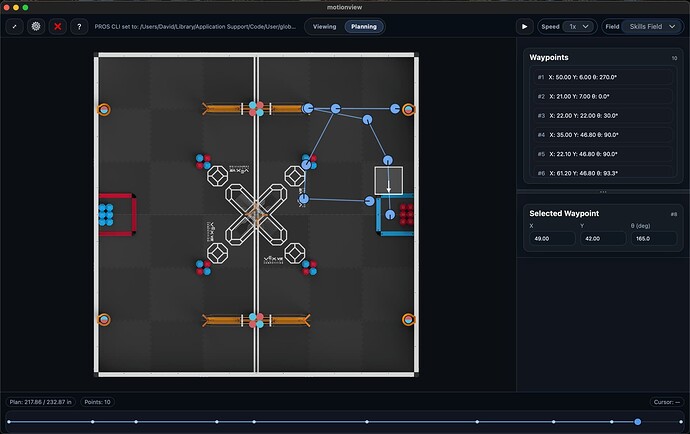Screen dimensions: 690x434
Task: Click the bottom-left corner orange ring on field
Action: click(104, 320)
